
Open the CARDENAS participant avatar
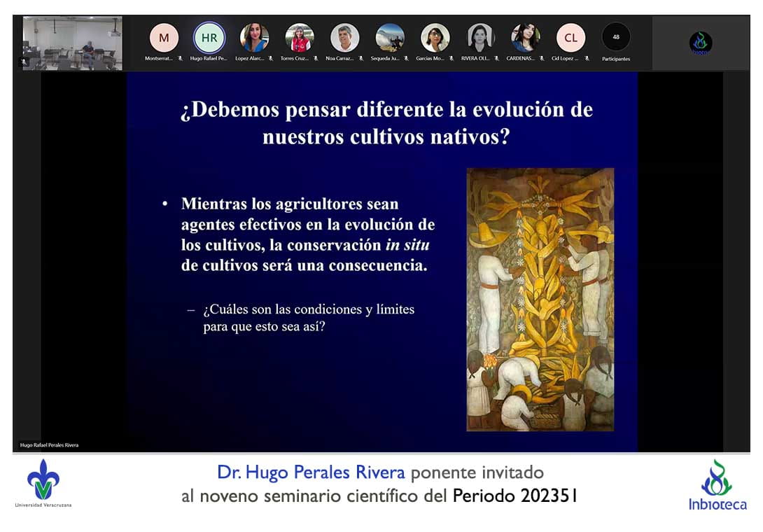coord(526,38)
